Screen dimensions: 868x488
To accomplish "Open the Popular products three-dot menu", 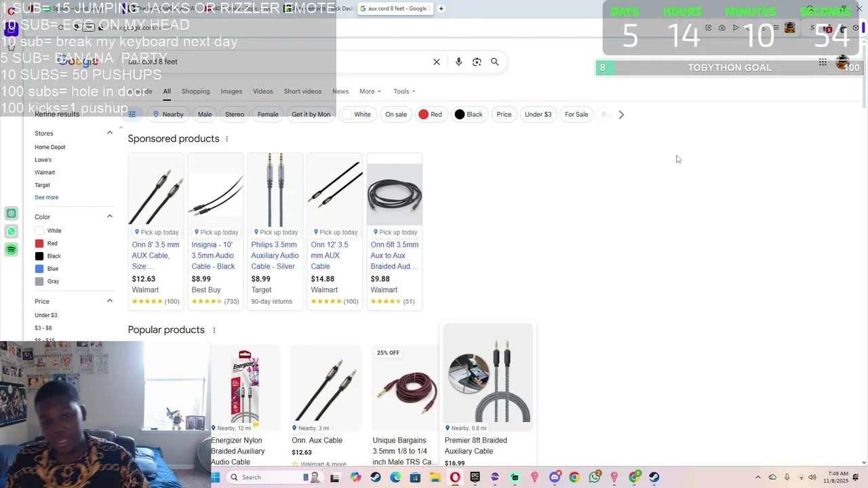I will coord(214,330).
